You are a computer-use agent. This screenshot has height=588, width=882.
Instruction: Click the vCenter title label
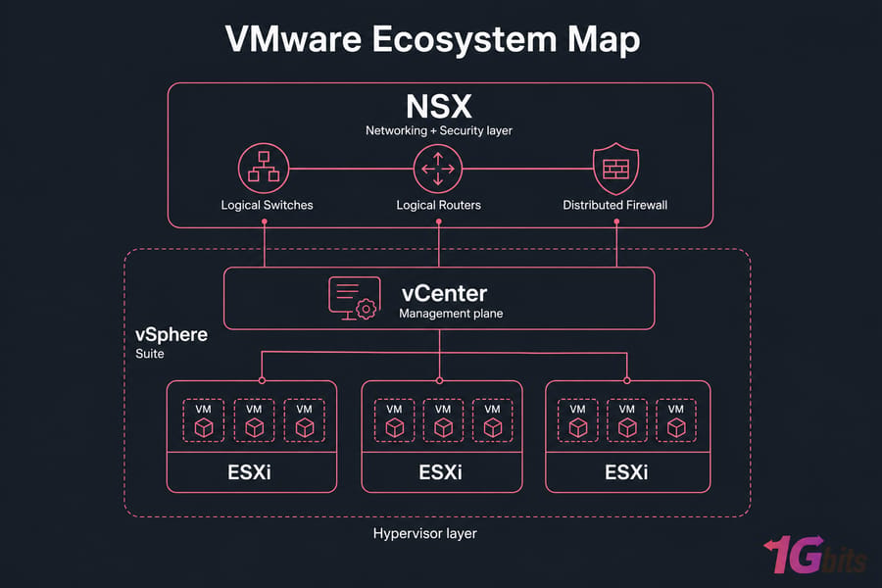(x=444, y=293)
